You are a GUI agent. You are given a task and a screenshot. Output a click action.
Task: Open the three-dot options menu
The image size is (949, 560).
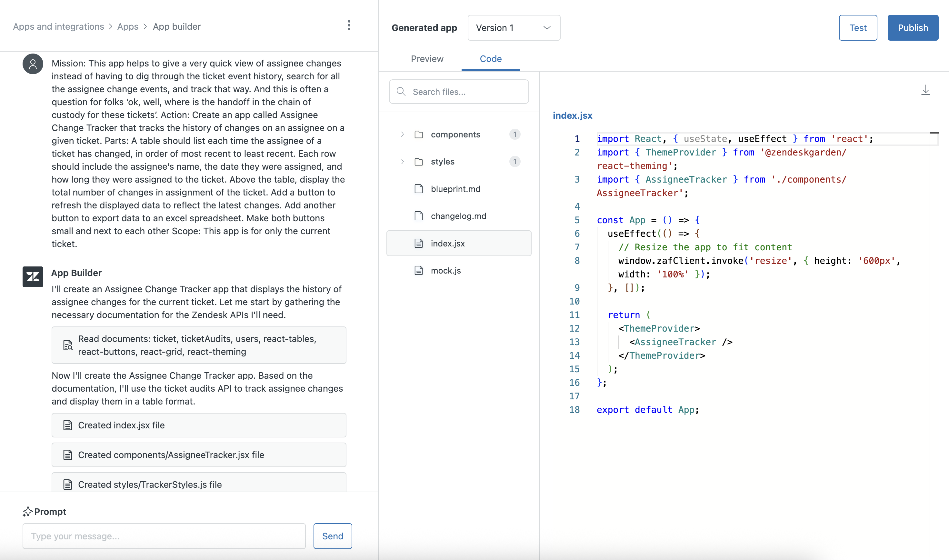pos(349,25)
